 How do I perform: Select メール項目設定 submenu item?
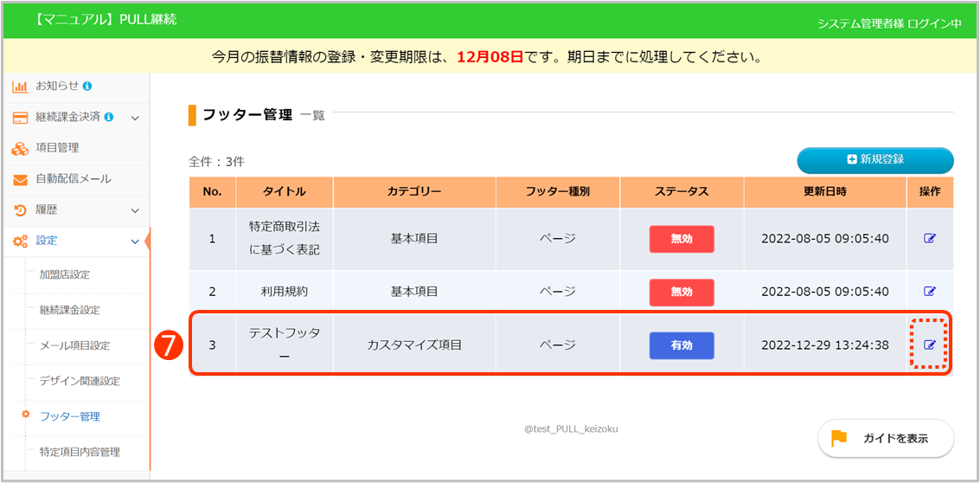pyautogui.click(x=74, y=345)
